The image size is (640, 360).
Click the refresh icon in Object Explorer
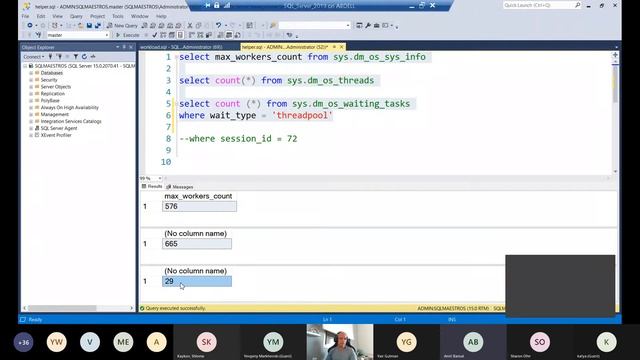pyautogui.click(x=84, y=57)
